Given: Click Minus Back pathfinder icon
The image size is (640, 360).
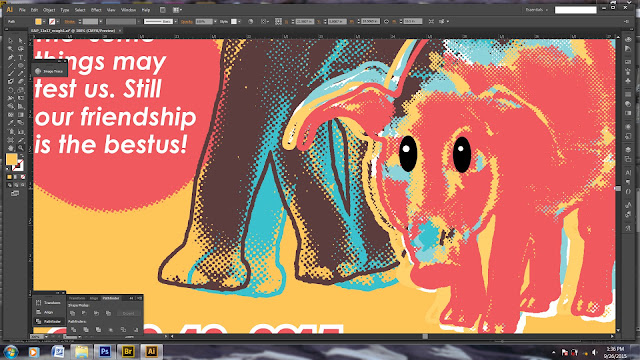Looking at the screenshot, I should [x=136, y=329].
